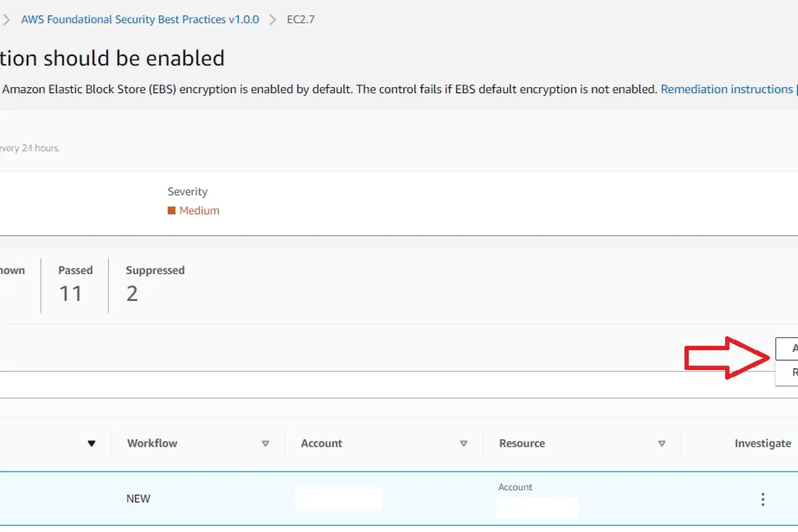Click the sort arrow in first table column
Image resolution: width=798 pixels, height=532 pixels.
click(x=92, y=443)
